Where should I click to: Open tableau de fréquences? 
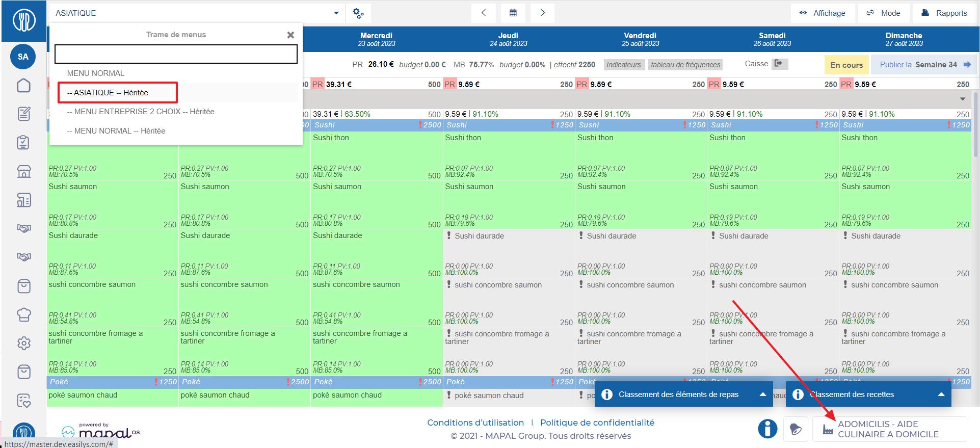(x=685, y=65)
